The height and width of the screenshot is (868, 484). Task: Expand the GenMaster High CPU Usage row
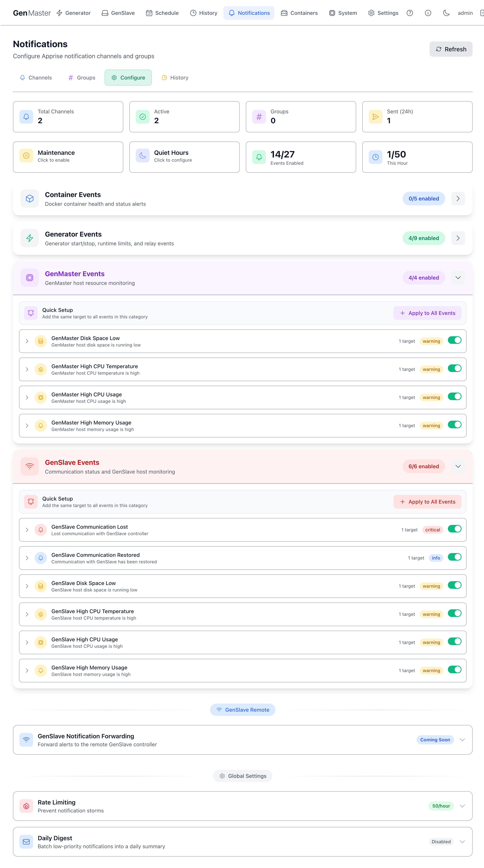27,398
